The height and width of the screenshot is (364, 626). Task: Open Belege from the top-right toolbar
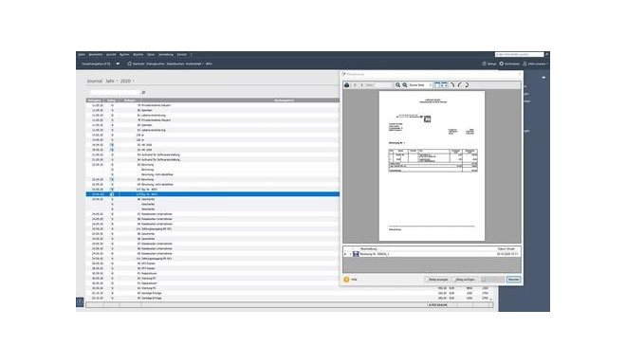[x=489, y=64]
